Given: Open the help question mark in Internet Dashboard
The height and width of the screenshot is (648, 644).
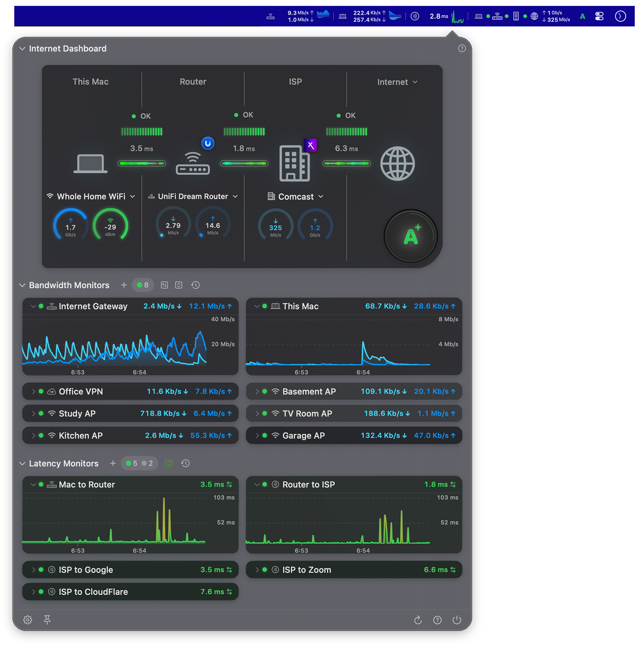Looking at the screenshot, I should coord(462,48).
